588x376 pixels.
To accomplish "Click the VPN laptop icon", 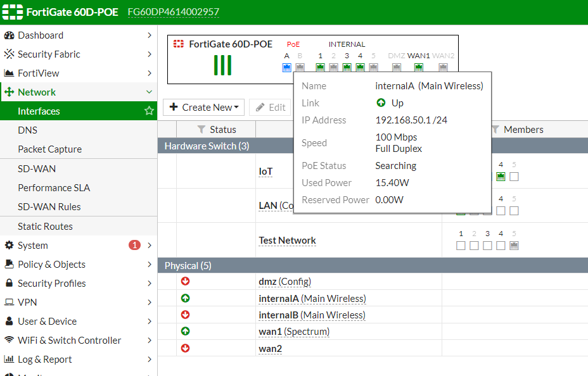I will [x=9, y=302].
